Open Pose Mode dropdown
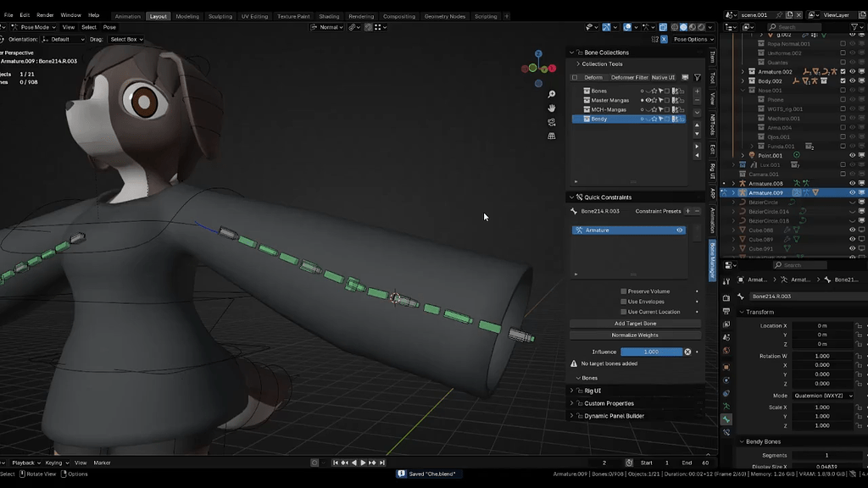Screen dimensions: 868x488 [x=34, y=27]
